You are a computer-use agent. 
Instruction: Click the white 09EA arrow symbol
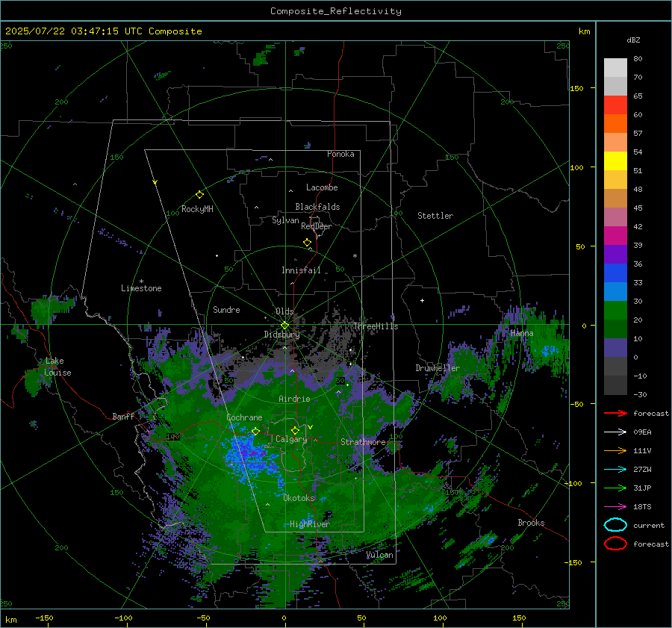tap(615, 432)
